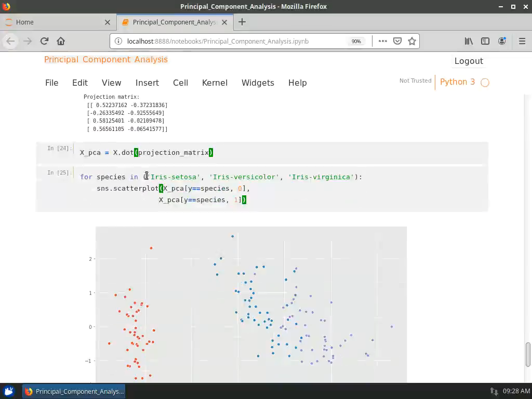
Task: Close the Home tab
Action: point(108,22)
